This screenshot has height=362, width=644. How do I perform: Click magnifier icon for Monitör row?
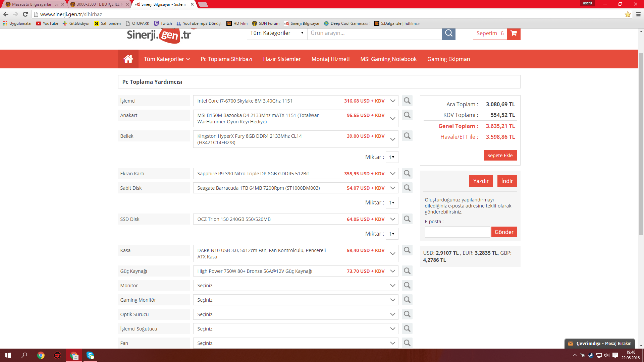[x=407, y=285]
